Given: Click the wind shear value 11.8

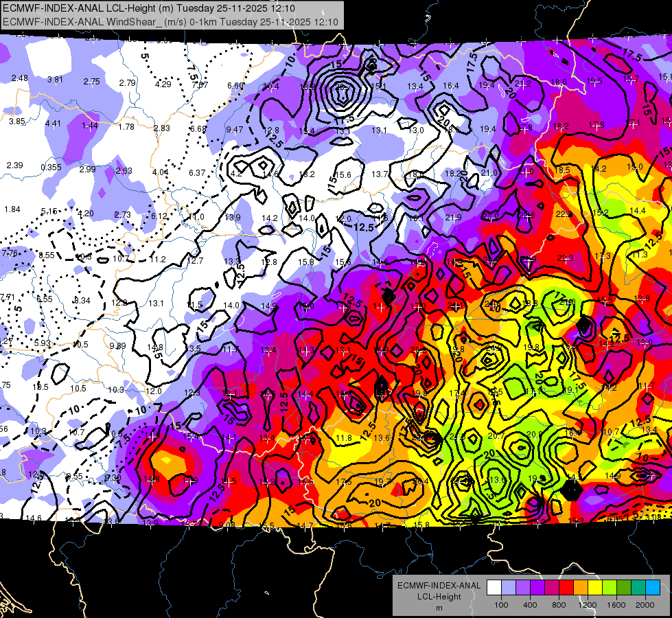Looking at the screenshot, I should pos(344,438).
